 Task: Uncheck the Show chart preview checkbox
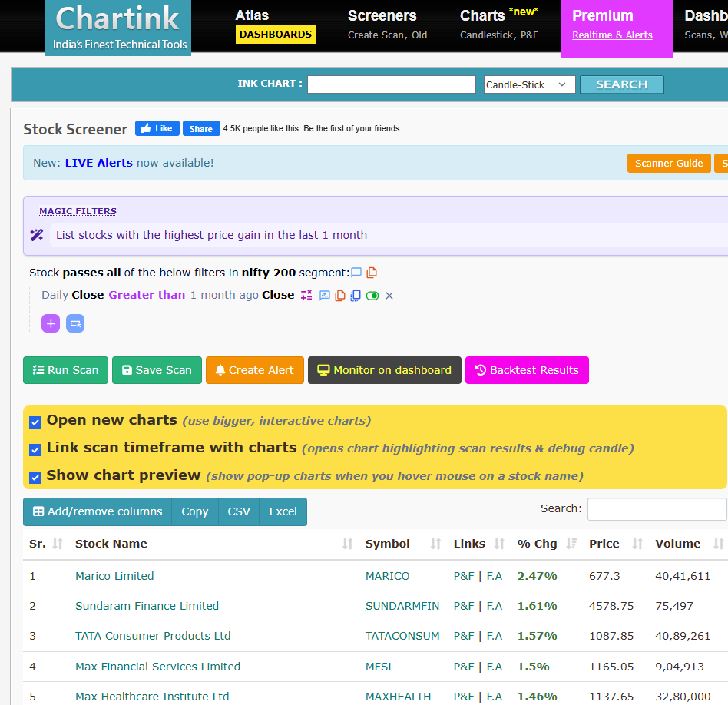35,478
